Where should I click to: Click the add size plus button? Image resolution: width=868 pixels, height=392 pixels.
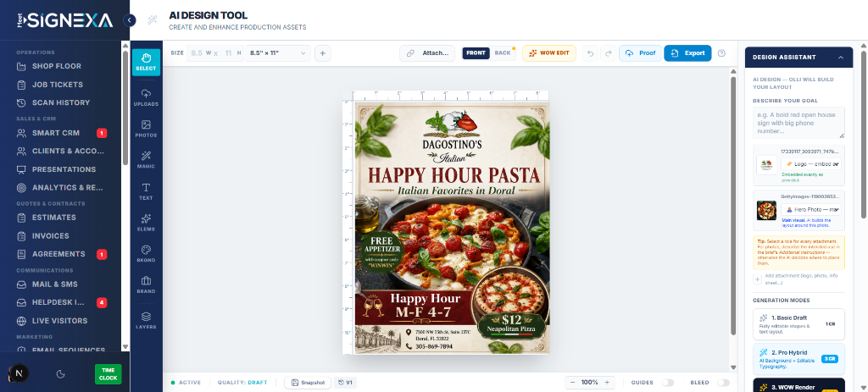tap(323, 53)
